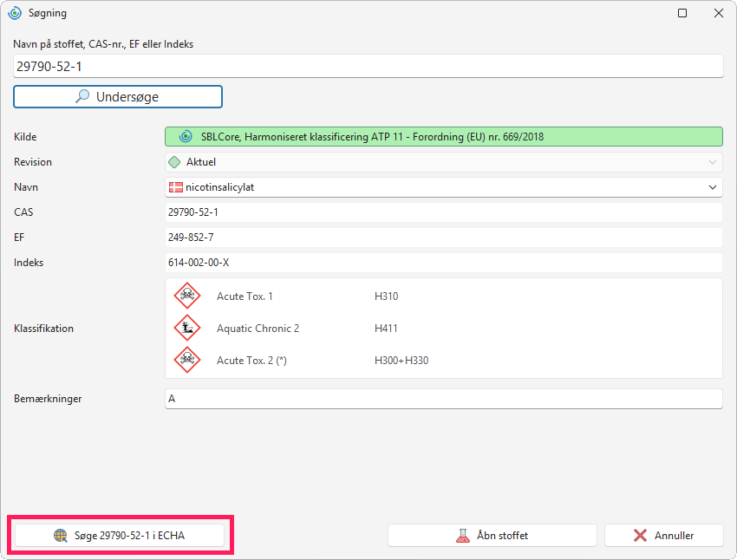Click the Kilde label

[25, 137]
